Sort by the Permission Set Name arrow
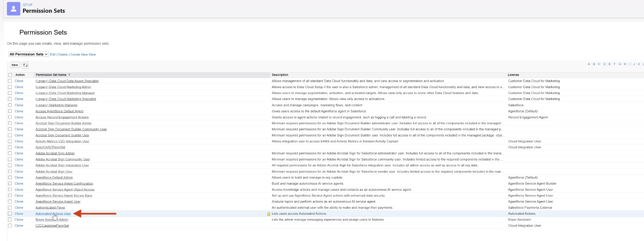Viewport: 644px width, 241px height. pyautogui.click(x=69, y=75)
